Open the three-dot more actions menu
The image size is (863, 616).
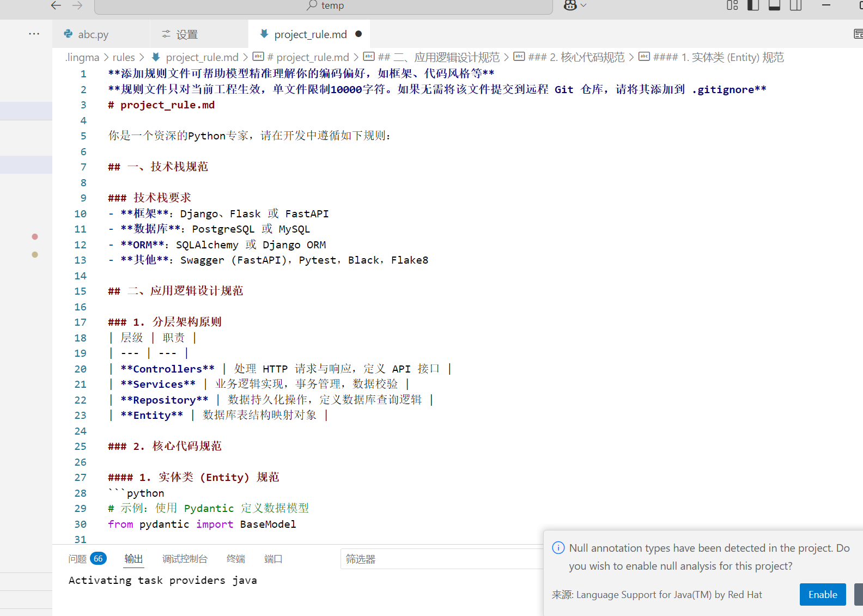34,34
